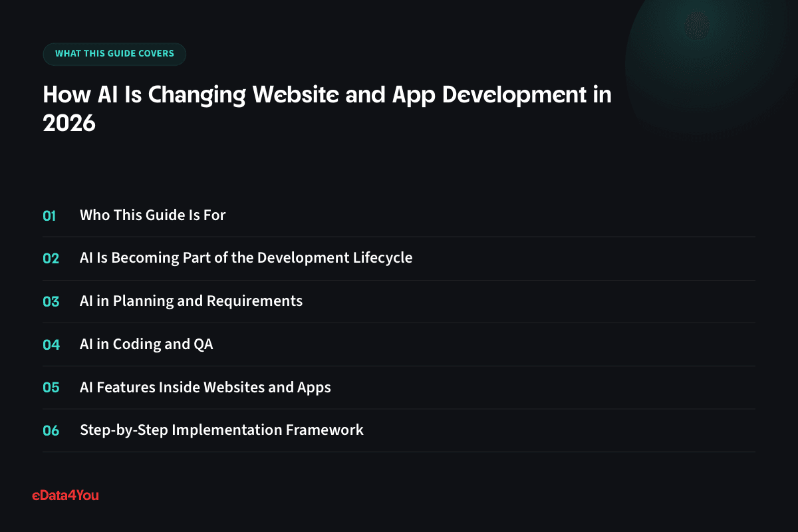Click the number 03 label
Screen dimensions: 798x532
click(51, 301)
